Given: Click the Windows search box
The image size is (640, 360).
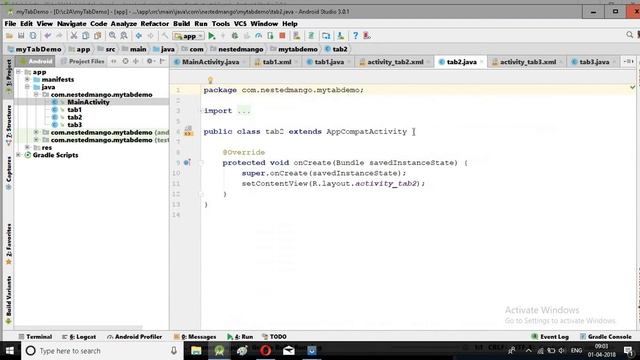Looking at the screenshot, I should [x=100, y=351].
